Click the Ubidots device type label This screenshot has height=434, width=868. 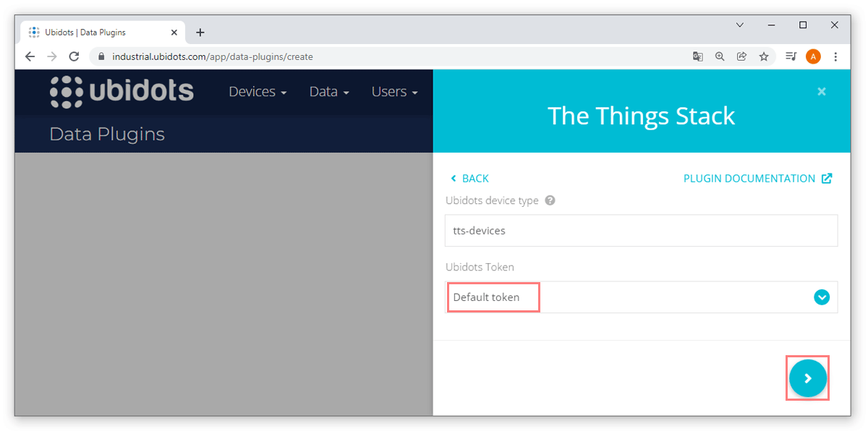click(493, 200)
